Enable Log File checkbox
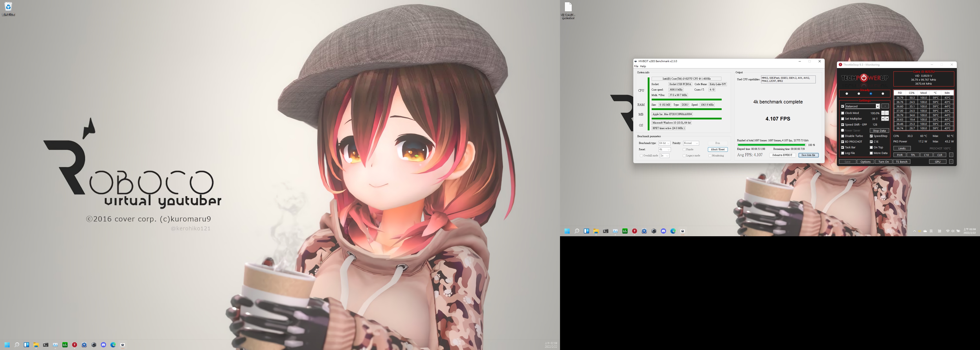Viewport: 980px width, 350px height. point(843,153)
